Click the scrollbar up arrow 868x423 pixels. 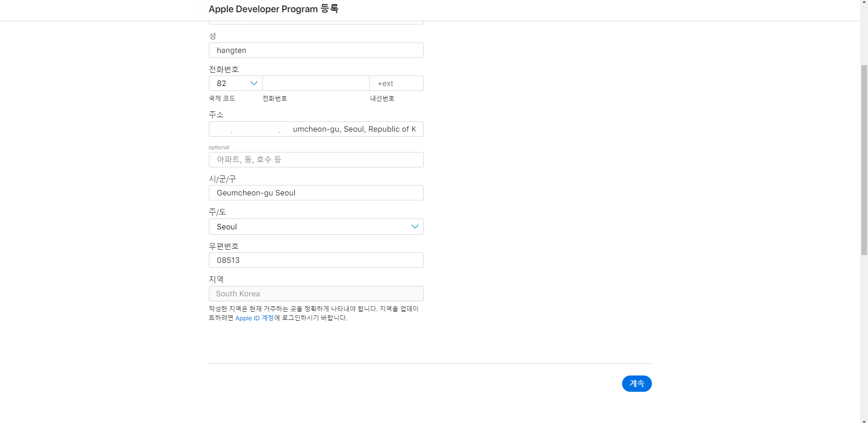coord(864,3)
